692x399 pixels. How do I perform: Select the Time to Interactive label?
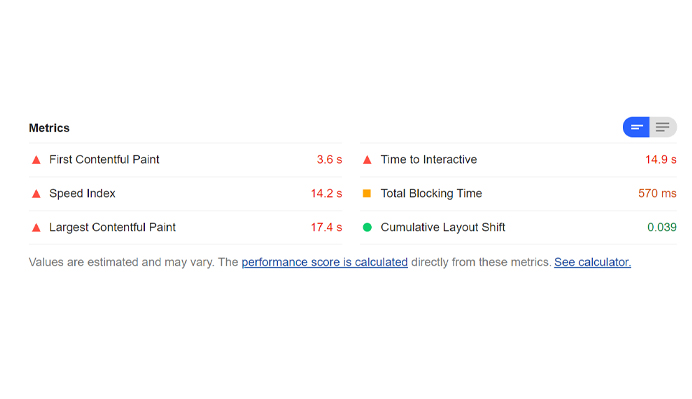pyautogui.click(x=429, y=159)
